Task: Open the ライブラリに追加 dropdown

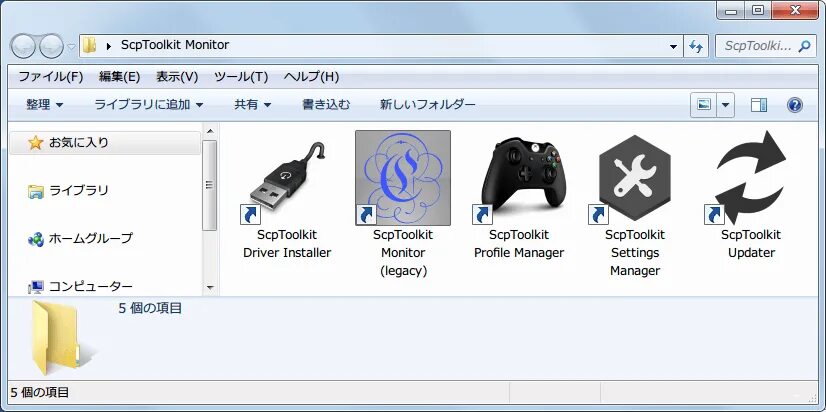Action: [149, 105]
